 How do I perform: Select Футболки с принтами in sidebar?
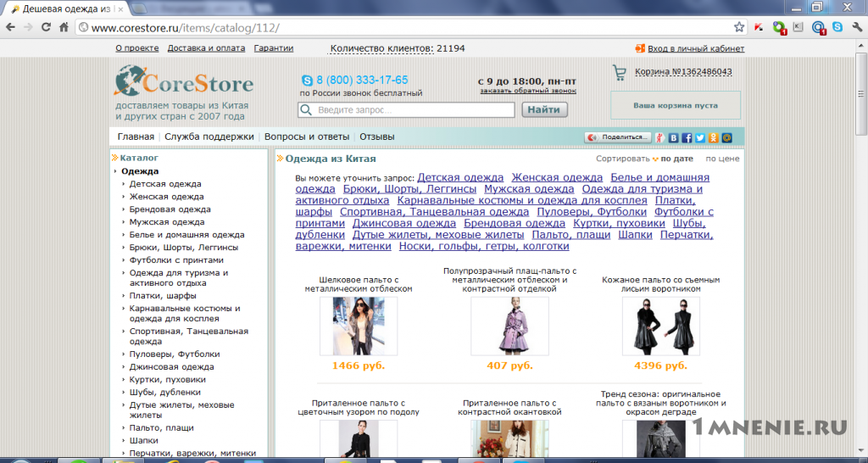click(x=176, y=260)
